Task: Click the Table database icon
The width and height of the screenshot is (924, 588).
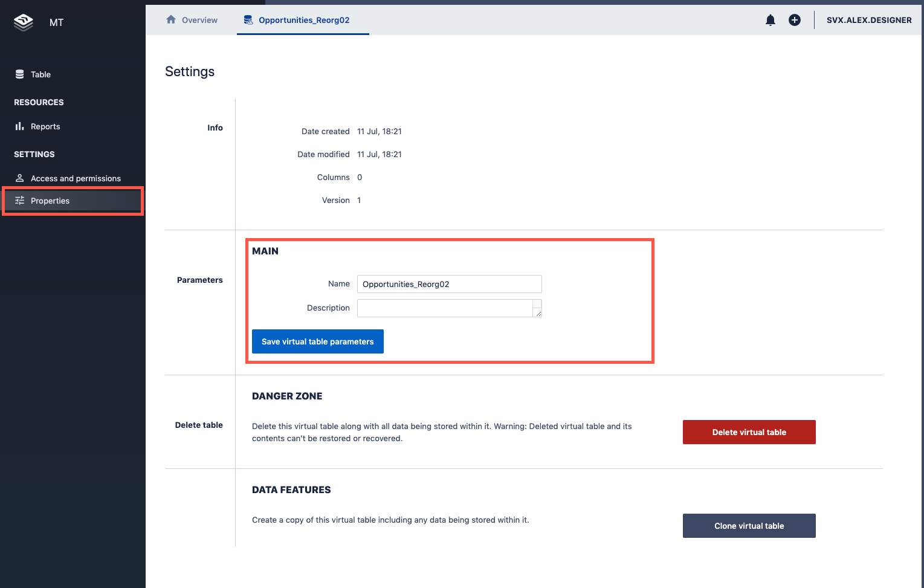Action: click(20, 74)
